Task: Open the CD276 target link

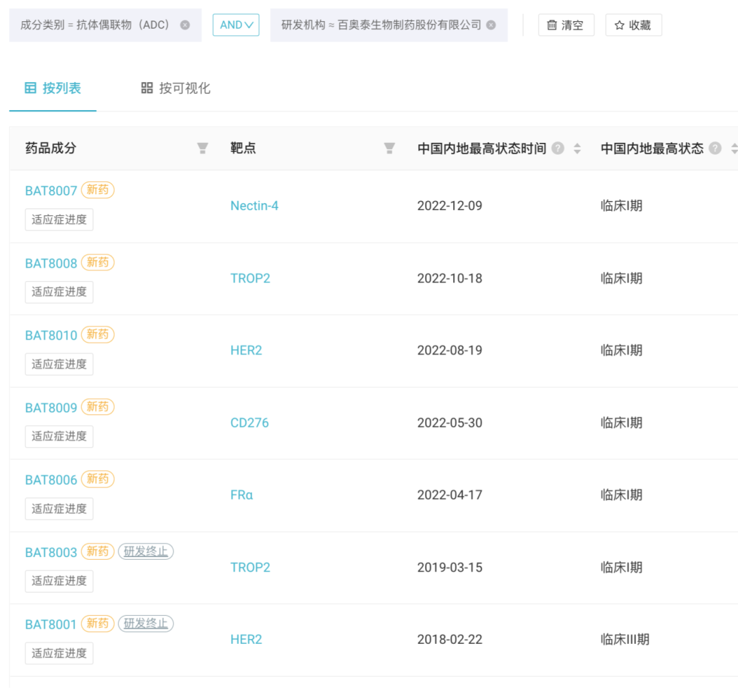Action: pos(249,422)
